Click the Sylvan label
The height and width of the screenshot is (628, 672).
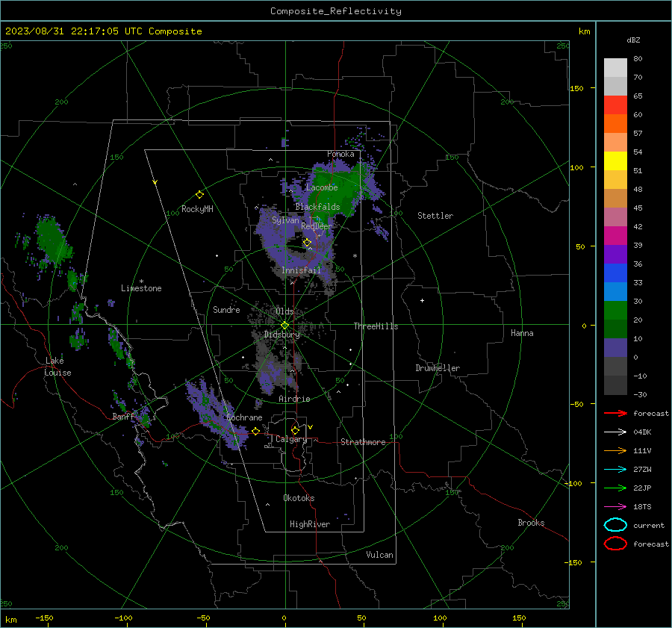(x=285, y=220)
